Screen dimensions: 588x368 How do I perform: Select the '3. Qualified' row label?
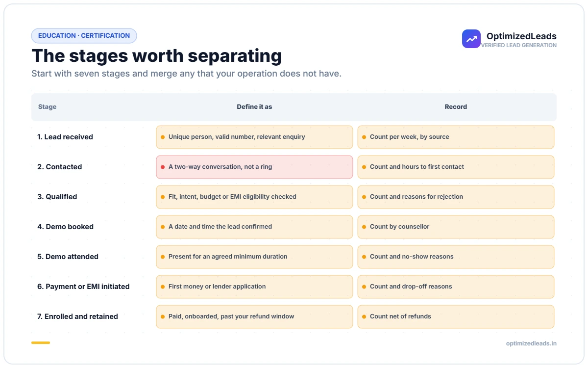pyautogui.click(x=57, y=197)
